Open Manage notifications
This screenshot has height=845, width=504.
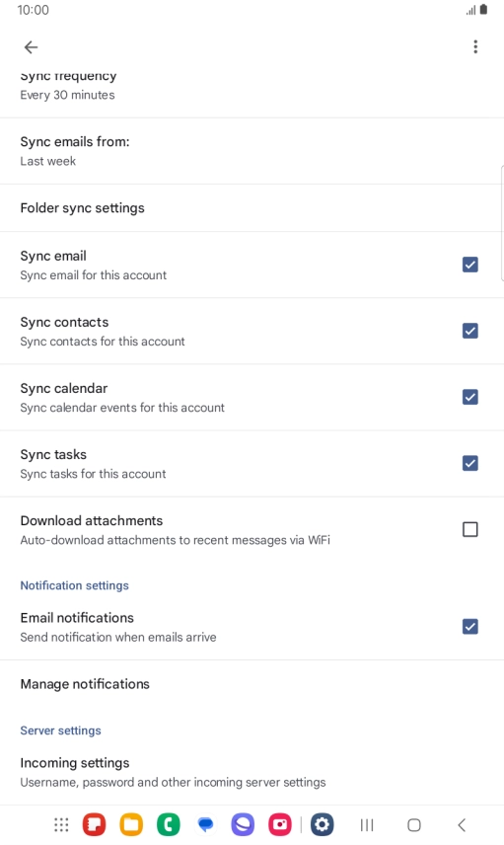pyautogui.click(x=252, y=684)
